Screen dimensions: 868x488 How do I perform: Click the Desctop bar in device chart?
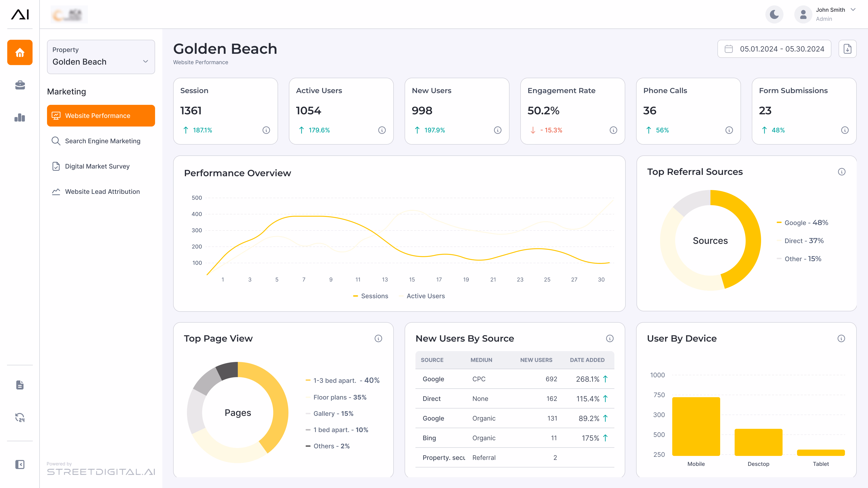tap(759, 442)
